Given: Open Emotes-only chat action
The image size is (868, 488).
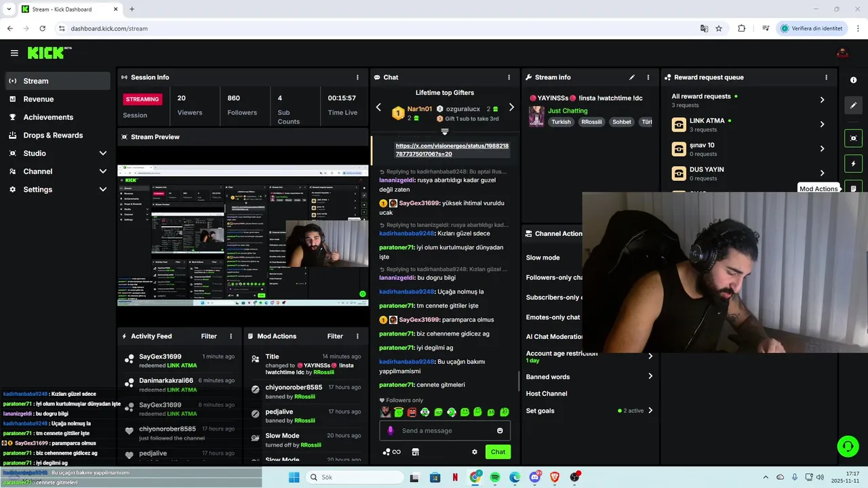Looking at the screenshot, I should (x=553, y=317).
